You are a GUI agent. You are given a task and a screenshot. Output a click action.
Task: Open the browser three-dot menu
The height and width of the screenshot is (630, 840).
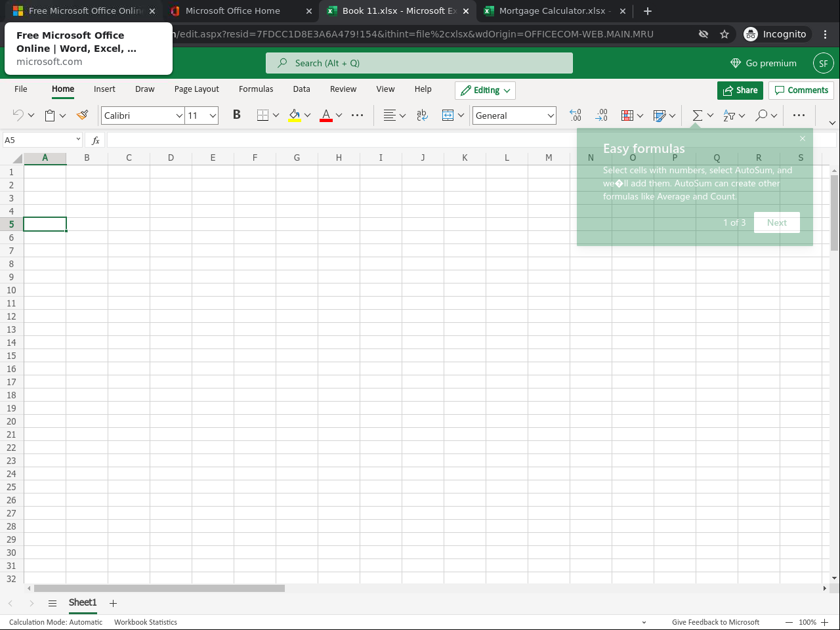tap(826, 34)
